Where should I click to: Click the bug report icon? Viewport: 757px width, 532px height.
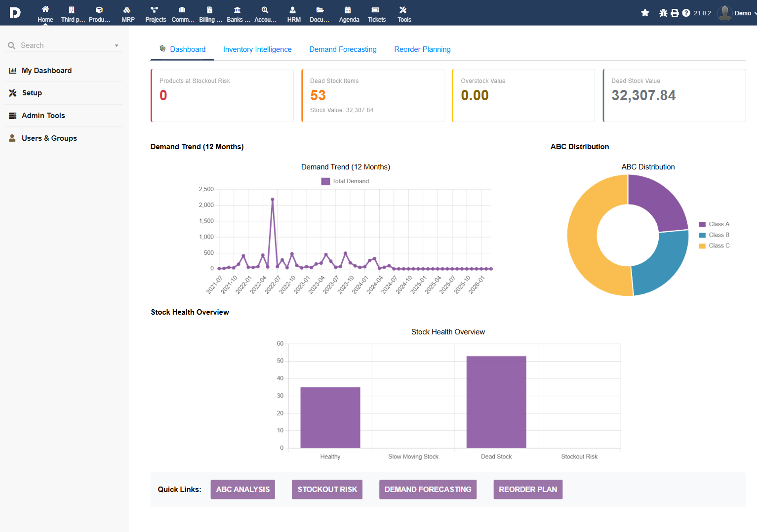pyautogui.click(x=663, y=13)
